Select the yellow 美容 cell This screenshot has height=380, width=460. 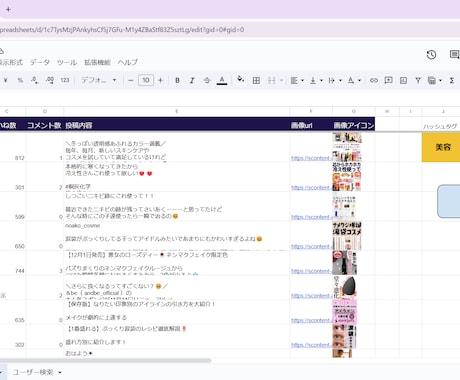point(441,147)
